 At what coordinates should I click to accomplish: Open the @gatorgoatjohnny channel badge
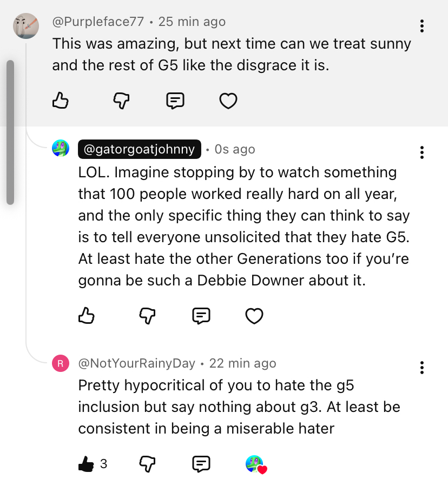140,149
